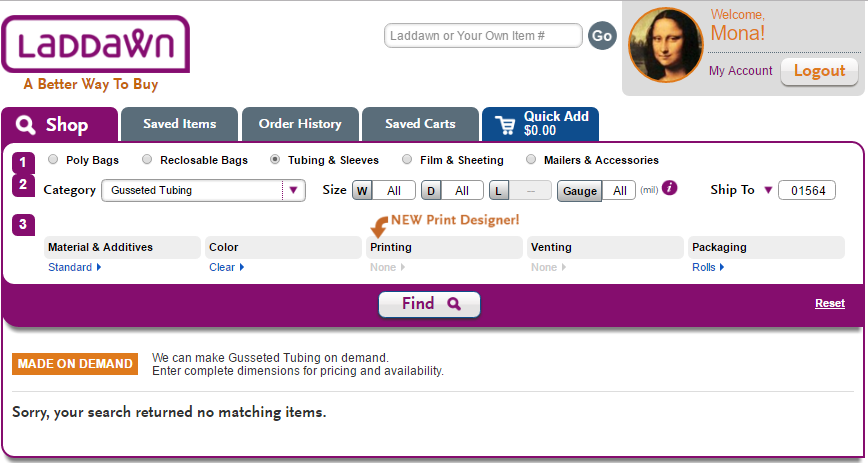Click the Logout button
The width and height of the screenshot is (868, 463).
(819, 71)
